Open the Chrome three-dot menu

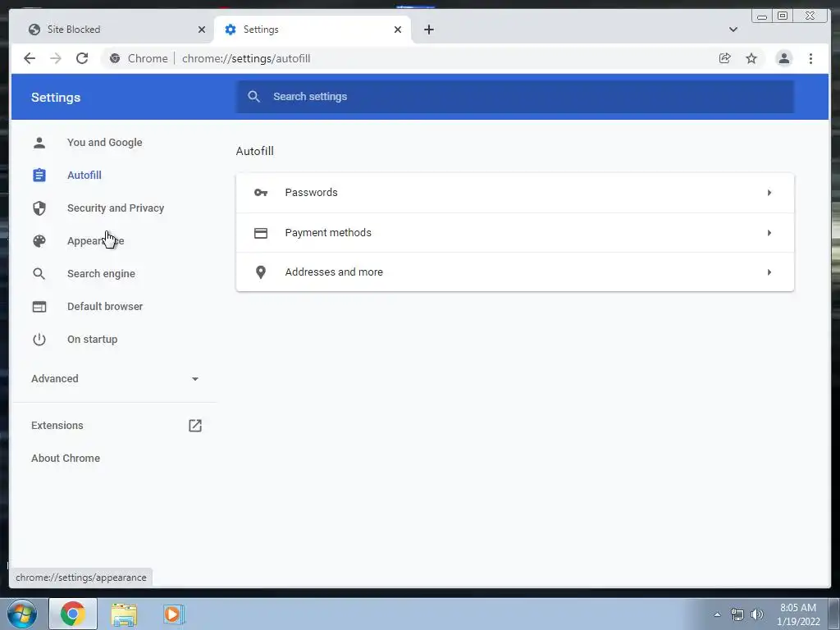[810, 58]
